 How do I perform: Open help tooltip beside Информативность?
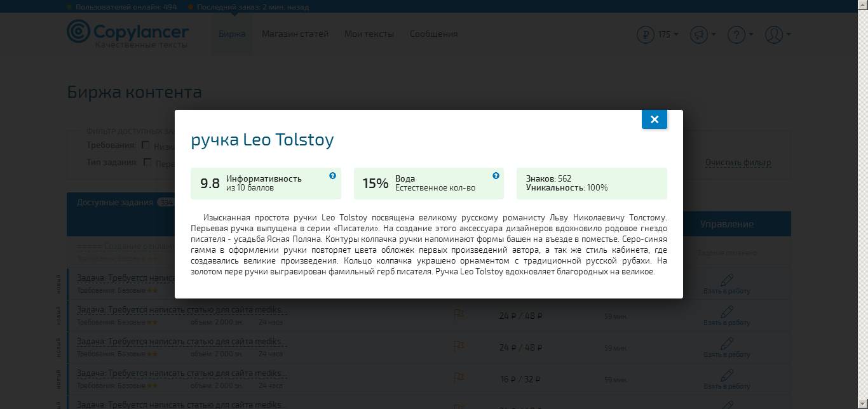(x=332, y=176)
